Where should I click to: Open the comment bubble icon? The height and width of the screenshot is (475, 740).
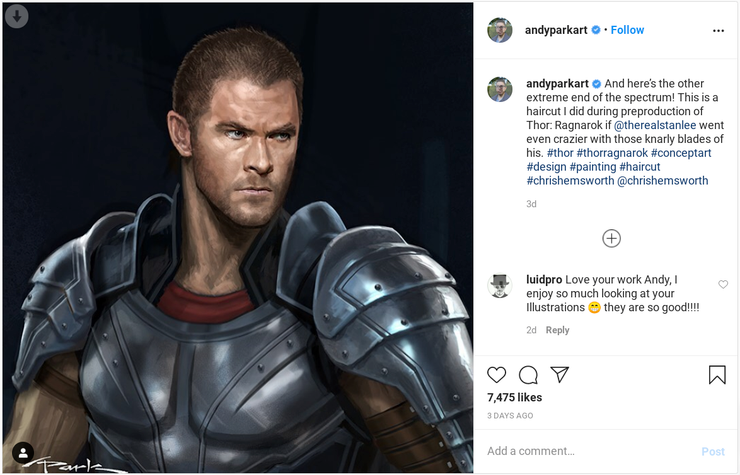coord(528,375)
